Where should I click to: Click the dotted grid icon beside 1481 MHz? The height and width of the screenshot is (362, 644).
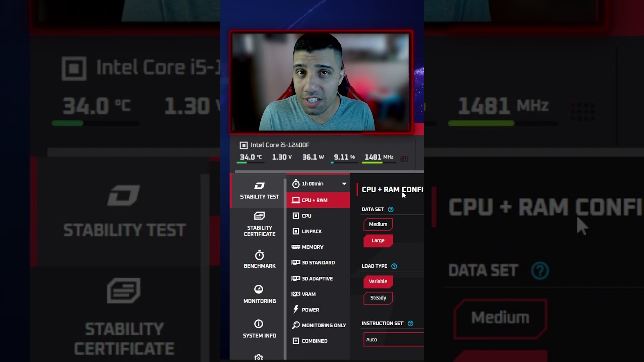(x=404, y=159)
